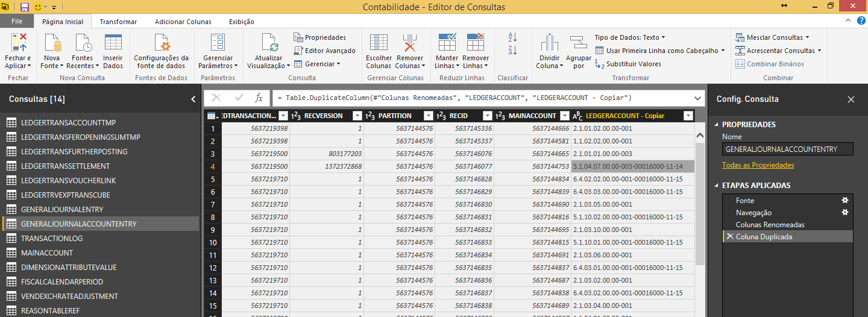Click Agrupar por icon

pyautogui.click(x=579, y=43)
